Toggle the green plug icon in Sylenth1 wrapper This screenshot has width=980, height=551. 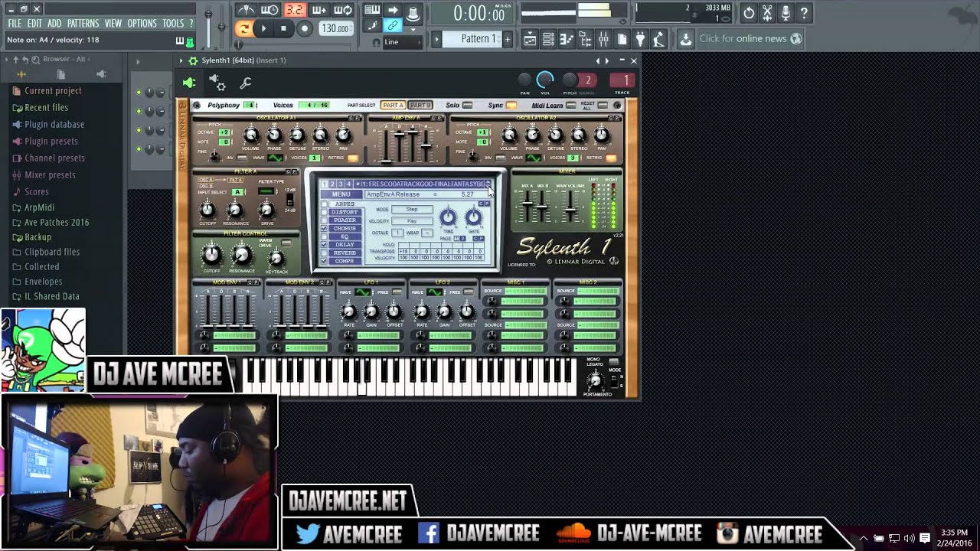pos(189,83)
